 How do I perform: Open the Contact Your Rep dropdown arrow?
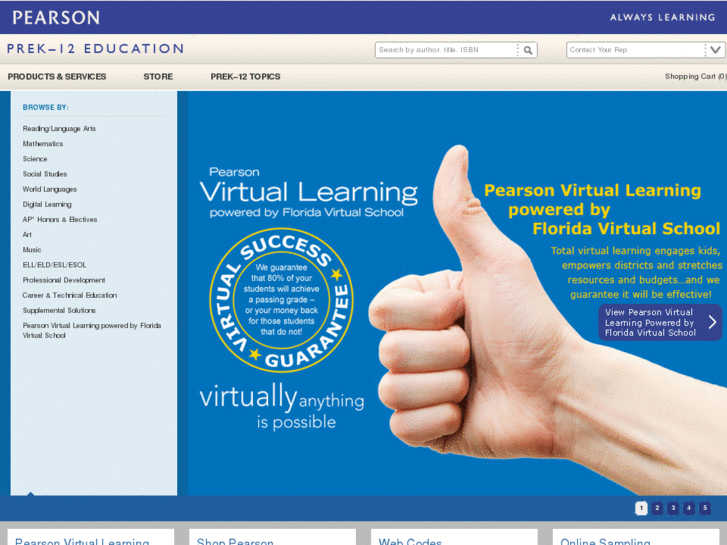[715, 50]
